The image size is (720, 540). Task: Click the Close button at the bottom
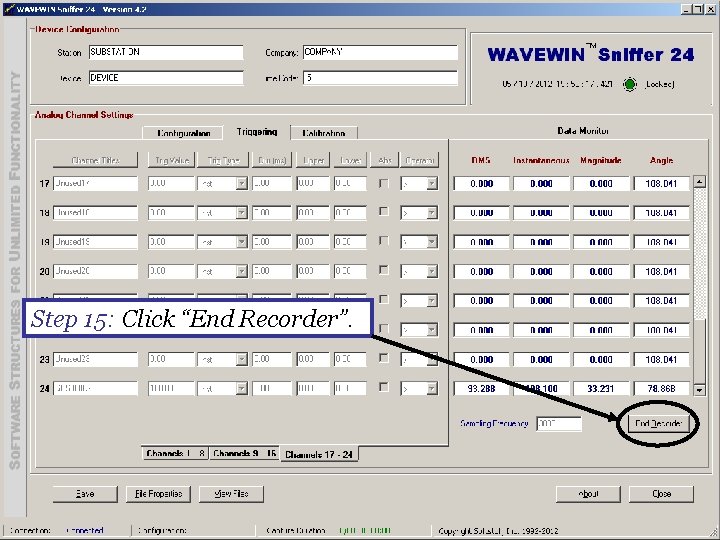coord(661,494)
